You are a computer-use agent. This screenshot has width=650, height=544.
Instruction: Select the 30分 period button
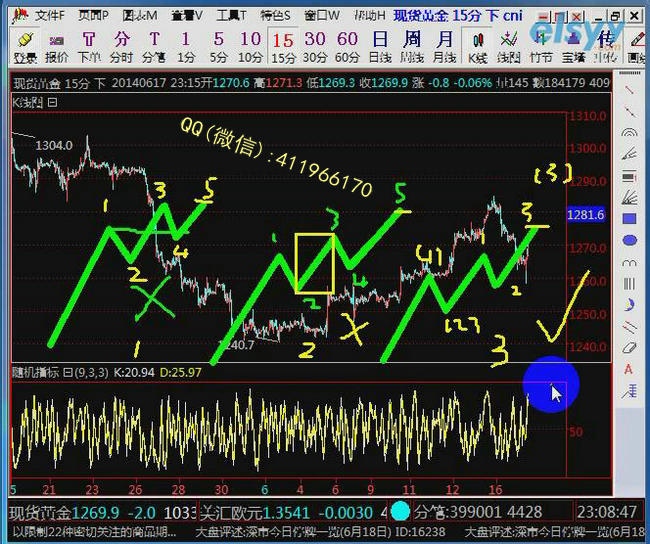(x=315, y=48)
